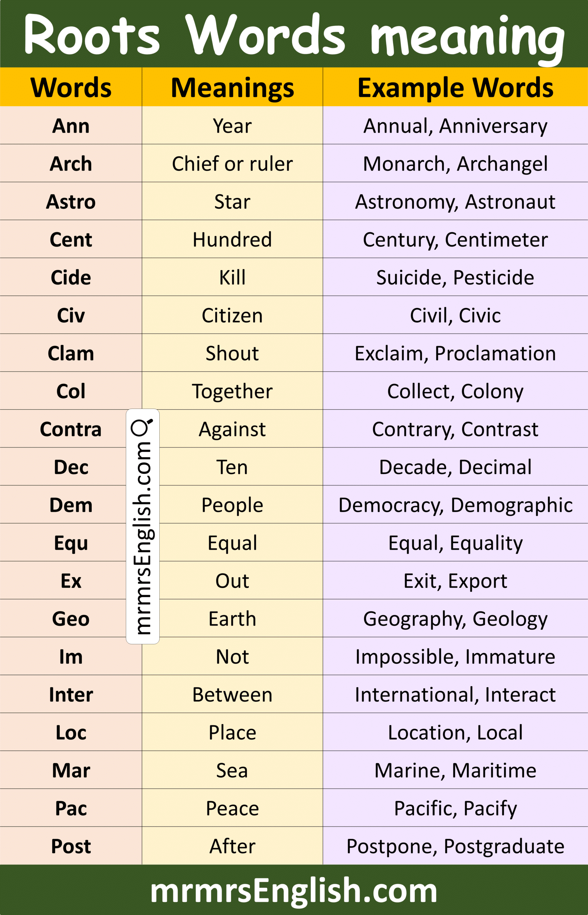Click the meaning Together
This screenshot has width=588, height=915.
click(232, 391)
